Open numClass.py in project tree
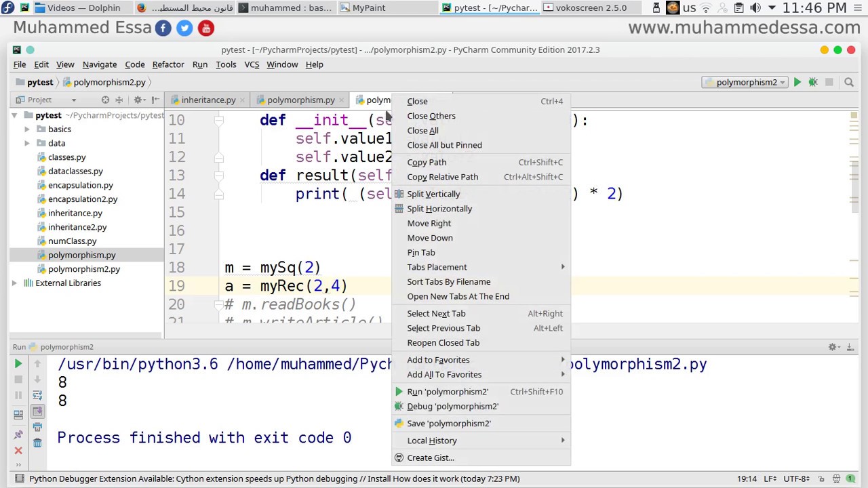The image size is (868, 488). (x=72, y=241)
